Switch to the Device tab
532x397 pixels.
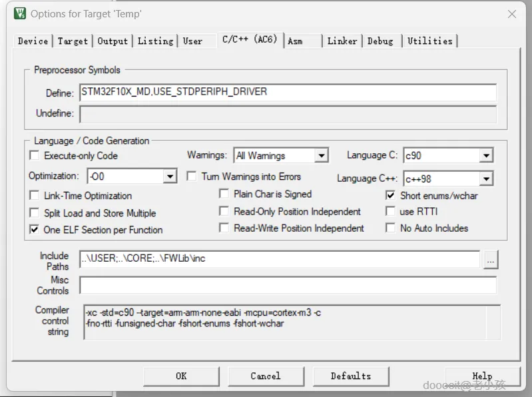coord(33,41)
